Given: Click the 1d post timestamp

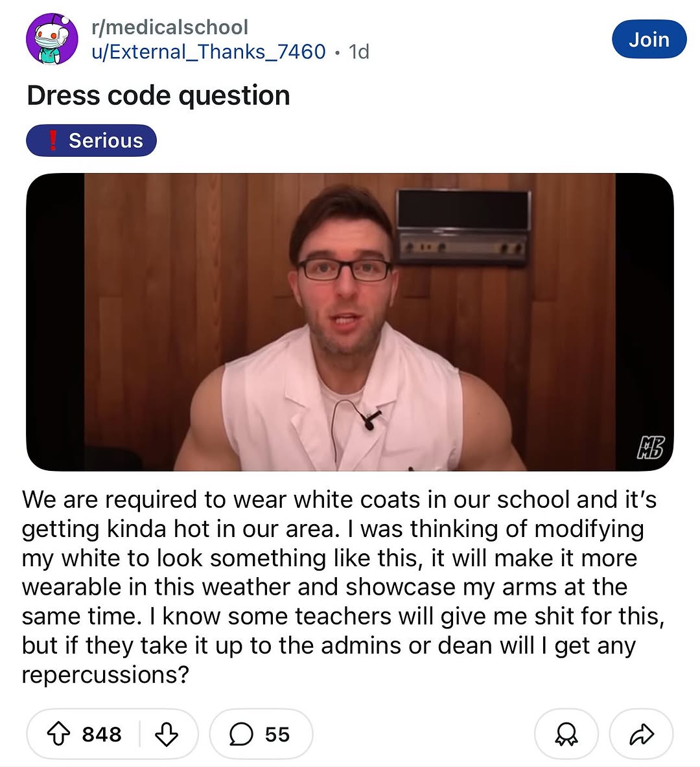Looking at the screenshot, I should pyautogui.click(x=359, y=51).
